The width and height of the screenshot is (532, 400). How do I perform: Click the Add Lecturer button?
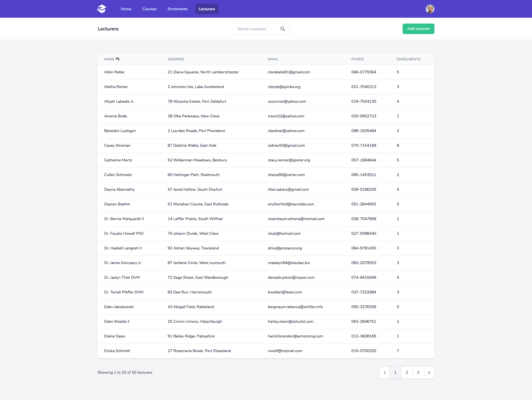tap(418, 29)
